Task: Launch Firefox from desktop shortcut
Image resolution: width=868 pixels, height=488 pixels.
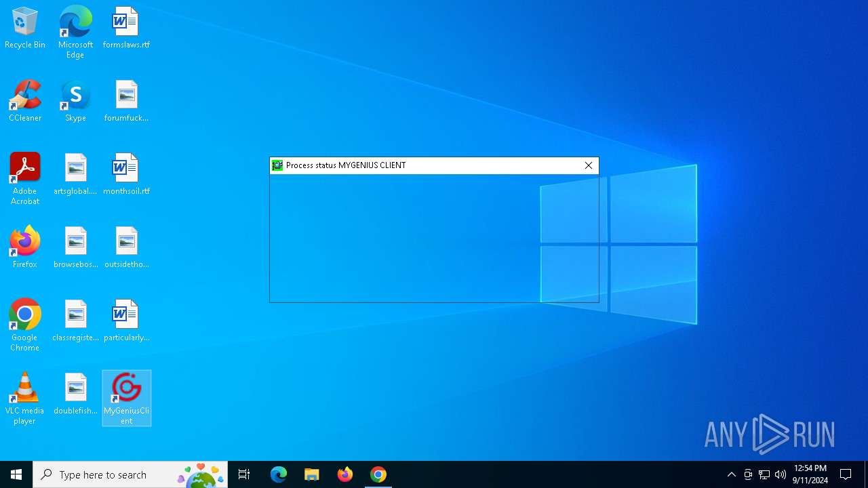Action: 25,248
